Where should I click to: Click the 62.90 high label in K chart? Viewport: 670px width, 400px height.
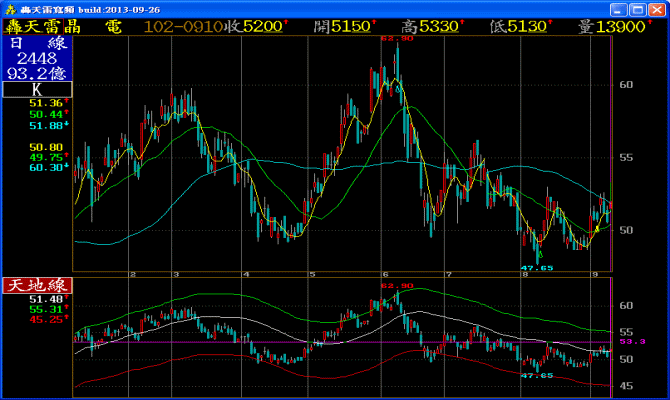397,38
